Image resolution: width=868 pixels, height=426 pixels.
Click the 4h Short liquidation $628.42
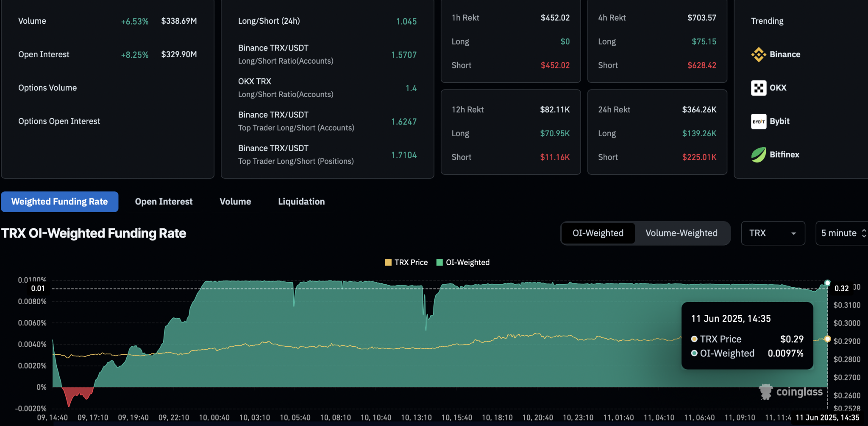pos(702,65)
